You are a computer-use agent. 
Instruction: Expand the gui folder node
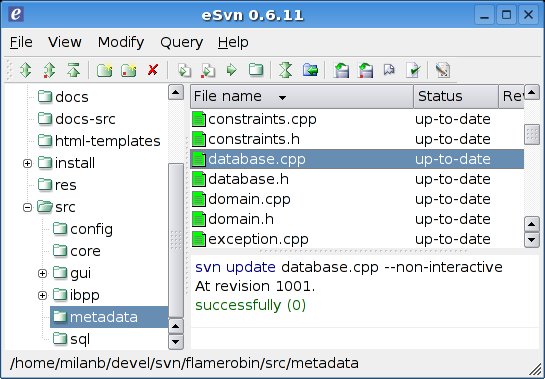coord(42,273)
